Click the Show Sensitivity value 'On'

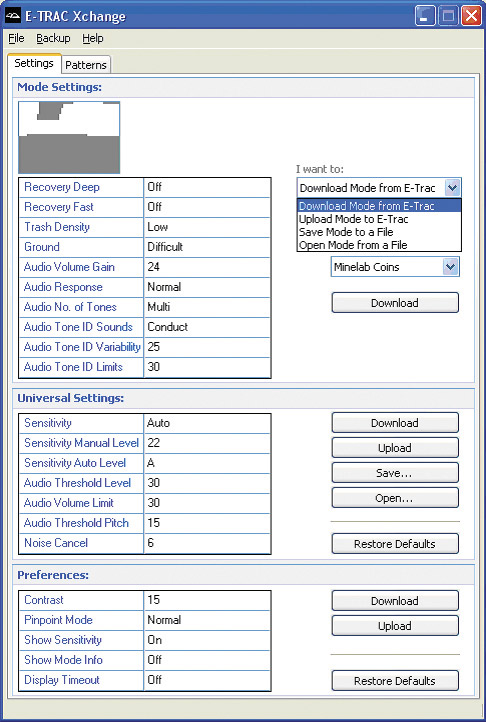pos(207,640)
